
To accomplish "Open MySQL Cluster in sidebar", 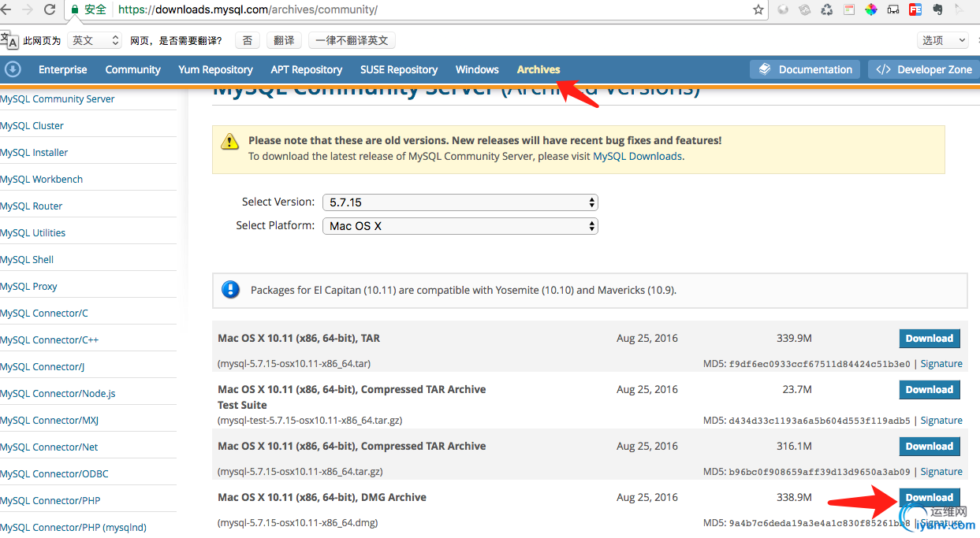I will 32,126.
